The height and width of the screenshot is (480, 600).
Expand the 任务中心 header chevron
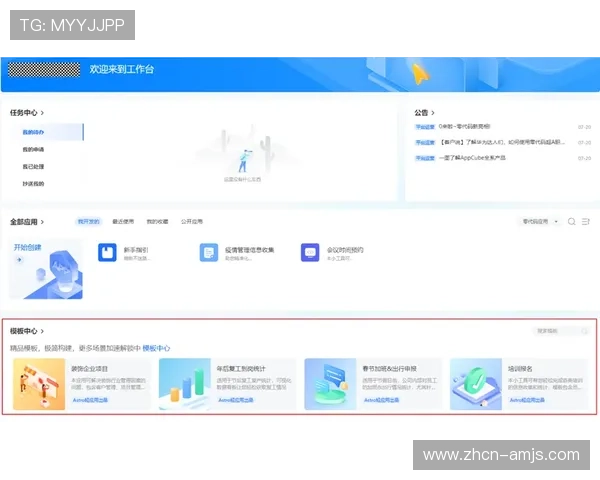coord(42,113)
